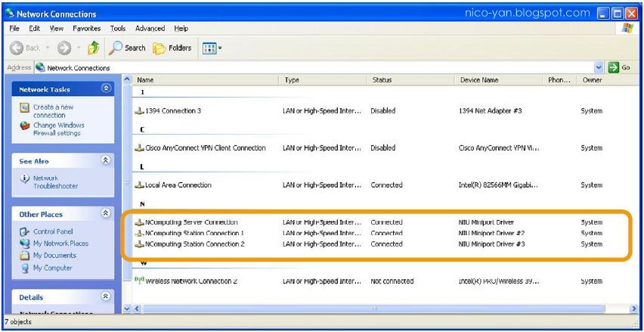Viewport: 644px width, 332px height.
Task: Click the sidebar scroll down arrow
Action: (127, 308)
